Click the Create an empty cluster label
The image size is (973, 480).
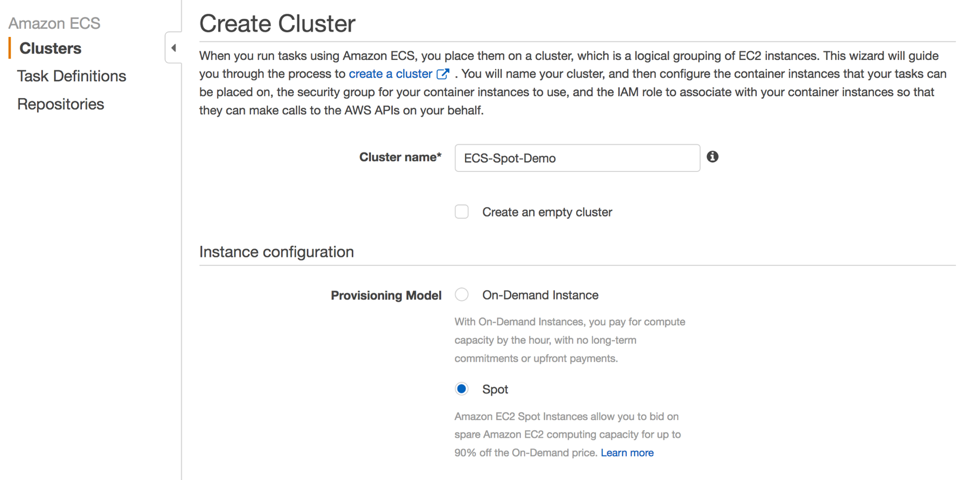click(547, 212)
